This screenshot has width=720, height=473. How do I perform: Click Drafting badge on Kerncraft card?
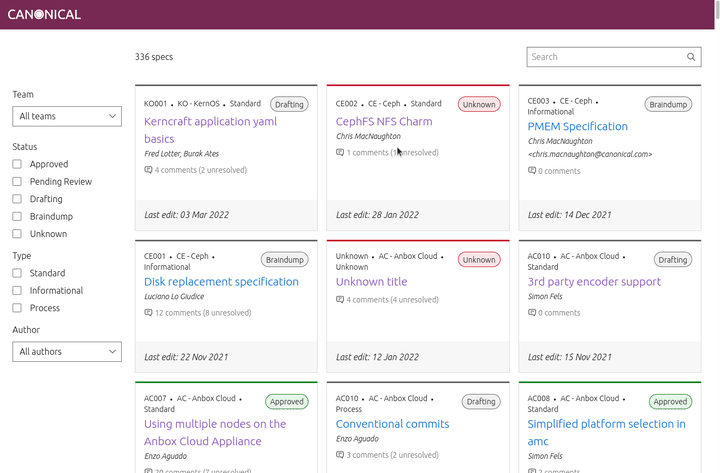(289, 104)
